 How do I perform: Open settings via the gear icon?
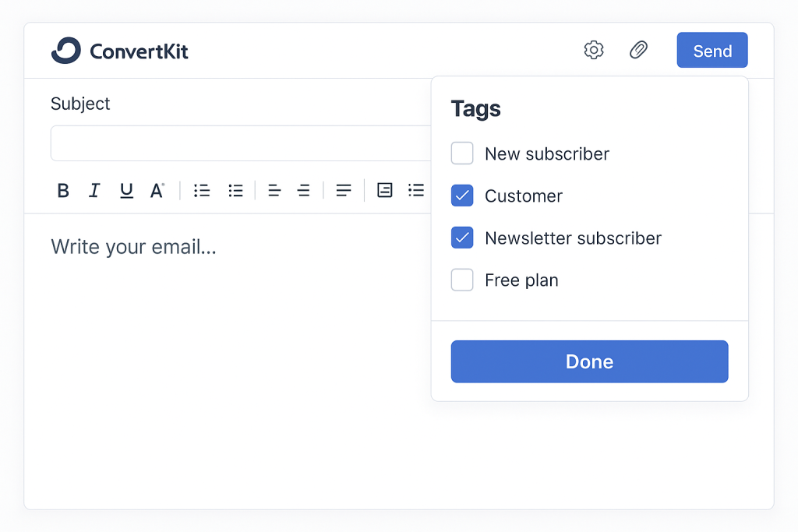point(594,50)
